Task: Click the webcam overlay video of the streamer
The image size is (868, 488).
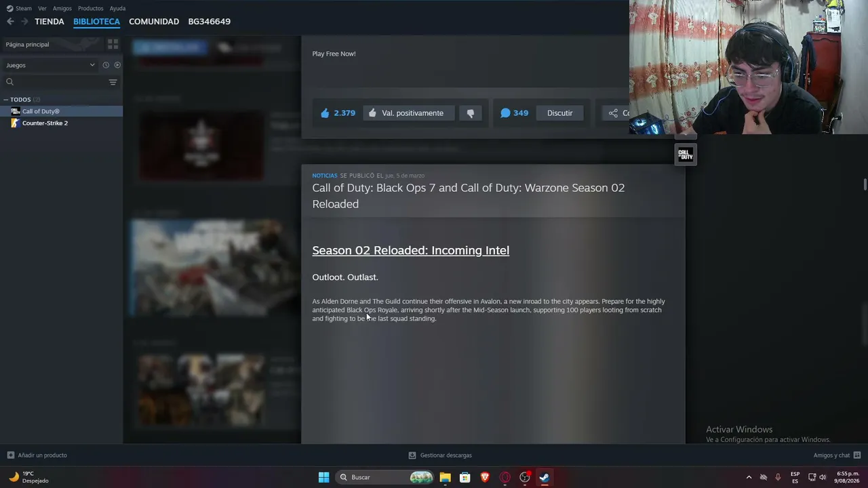Action: click(x=749, y=67)
